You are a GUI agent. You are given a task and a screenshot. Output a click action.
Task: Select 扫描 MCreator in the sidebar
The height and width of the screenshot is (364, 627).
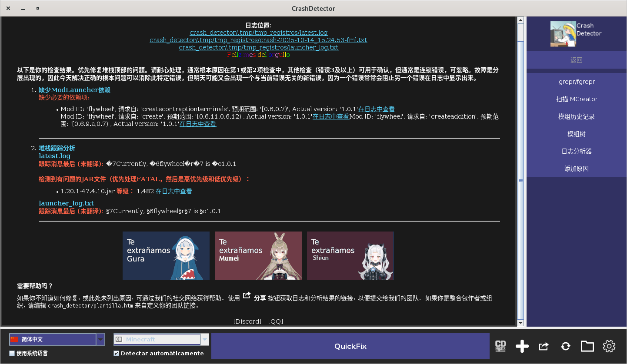(577, 99)
